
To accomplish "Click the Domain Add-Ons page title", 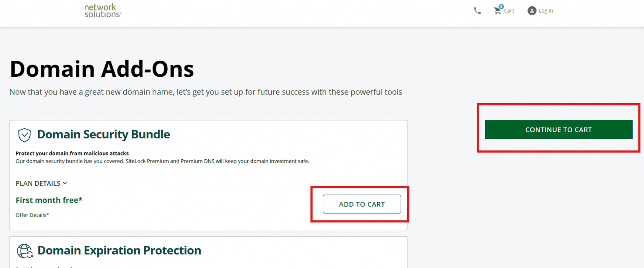I will point(102,68).
